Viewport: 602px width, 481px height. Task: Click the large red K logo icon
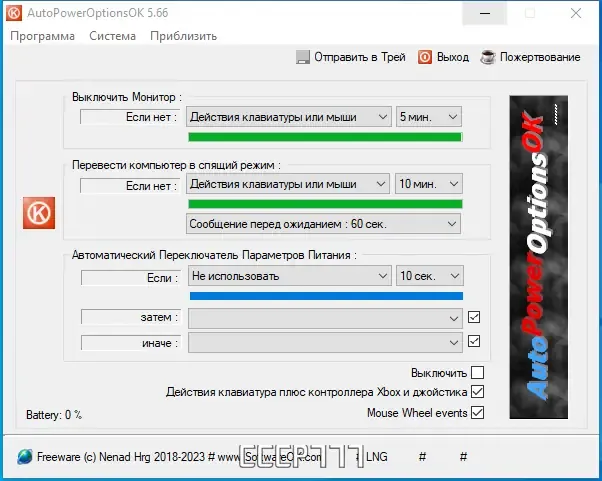(39, 213)
